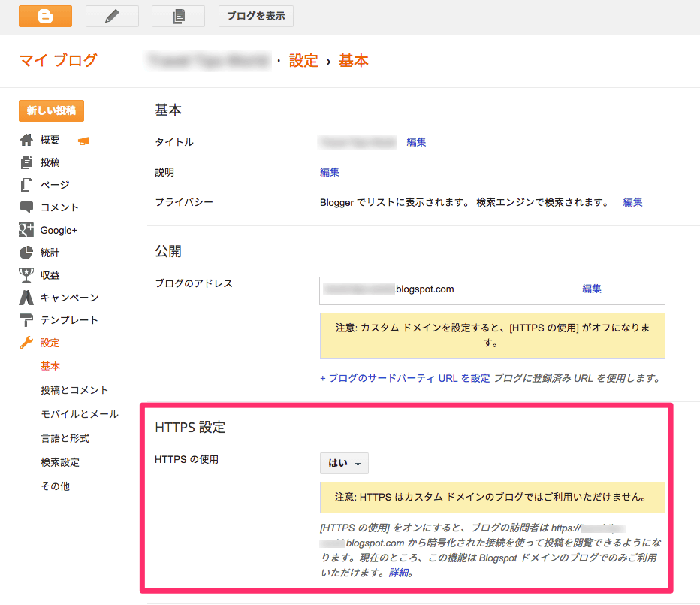Click the 詳細 link in HTTPS description
Viewport: 700px width, 605px height.
point(400,573)
